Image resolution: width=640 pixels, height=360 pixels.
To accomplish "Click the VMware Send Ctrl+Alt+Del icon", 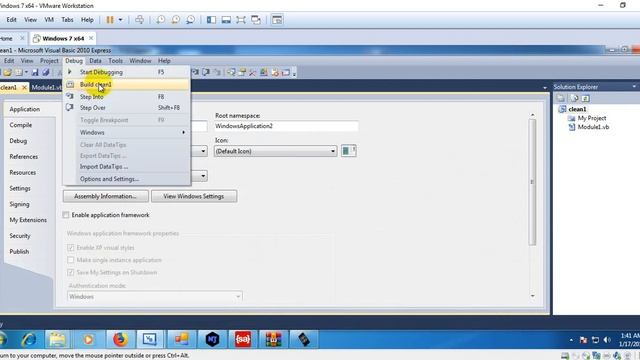I will (x=140, y=20).
